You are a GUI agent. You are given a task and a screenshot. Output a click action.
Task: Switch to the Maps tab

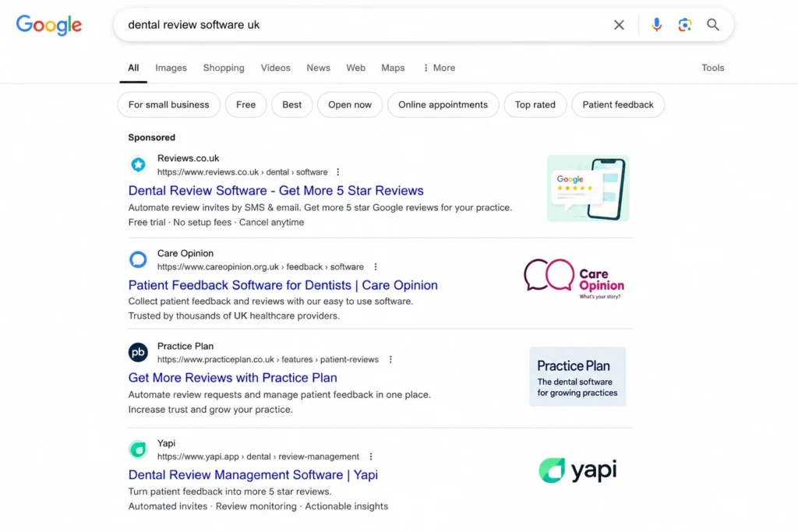pyautogui.click(x=393, y=68)
